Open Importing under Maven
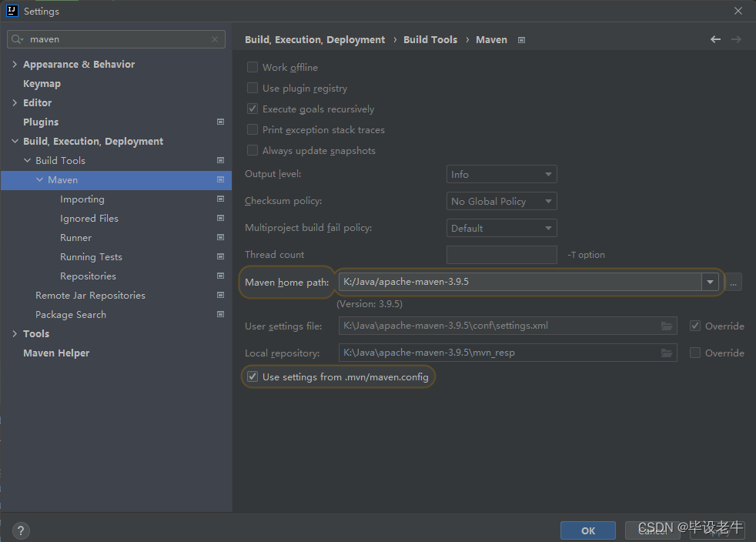756x542 pixels. click(x=82, y=199)
